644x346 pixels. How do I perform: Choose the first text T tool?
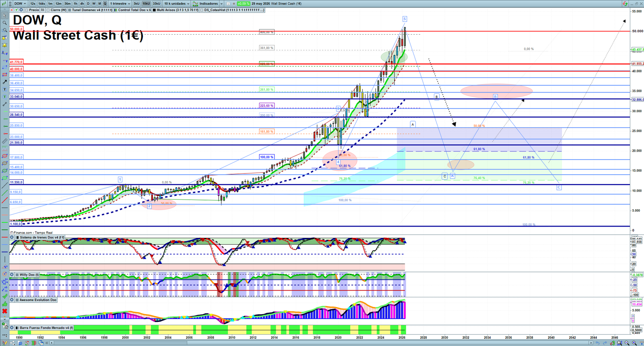click(4, 89)
